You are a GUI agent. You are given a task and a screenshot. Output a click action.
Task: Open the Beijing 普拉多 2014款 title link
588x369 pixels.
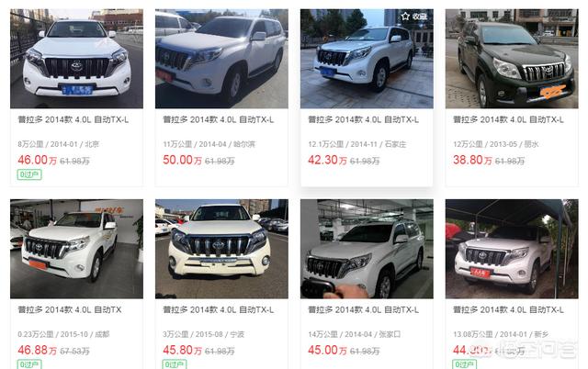pyautogui.click(x=73, y=120)
